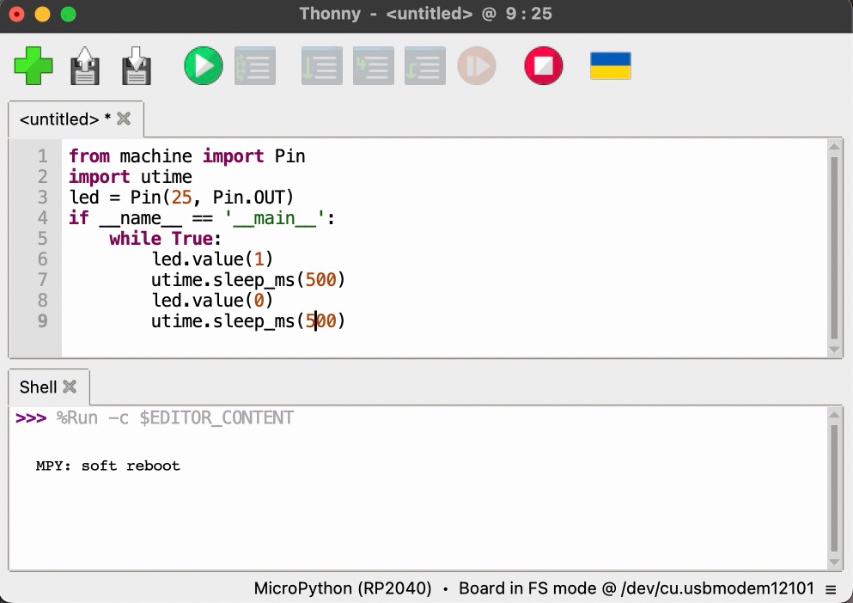853x603 pixels.
Task: Click editor scrollbar up arrow
Action: tap(834, 146)
